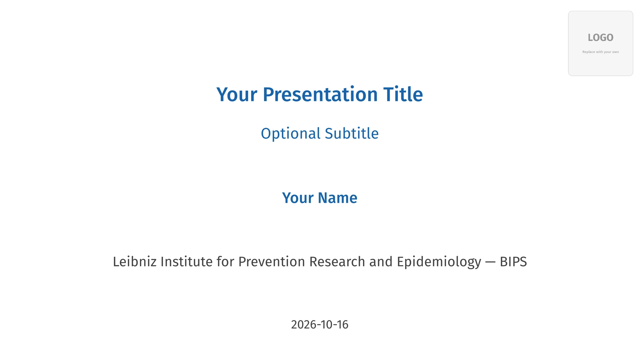Click the word 'Presentation' in the title

point(320,94)
